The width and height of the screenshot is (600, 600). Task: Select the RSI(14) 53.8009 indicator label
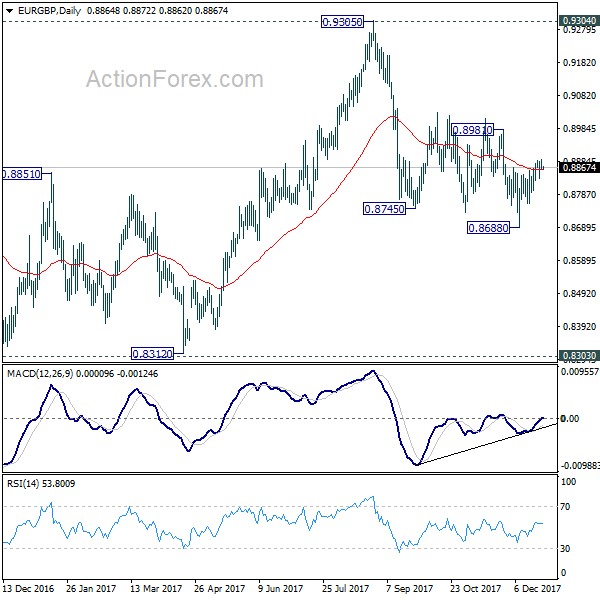[41, 483]
